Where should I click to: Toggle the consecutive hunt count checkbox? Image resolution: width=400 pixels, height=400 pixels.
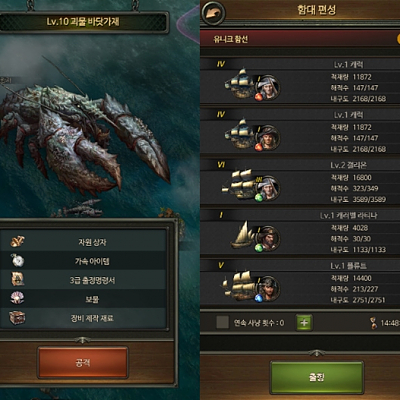[x=222, y=322]
